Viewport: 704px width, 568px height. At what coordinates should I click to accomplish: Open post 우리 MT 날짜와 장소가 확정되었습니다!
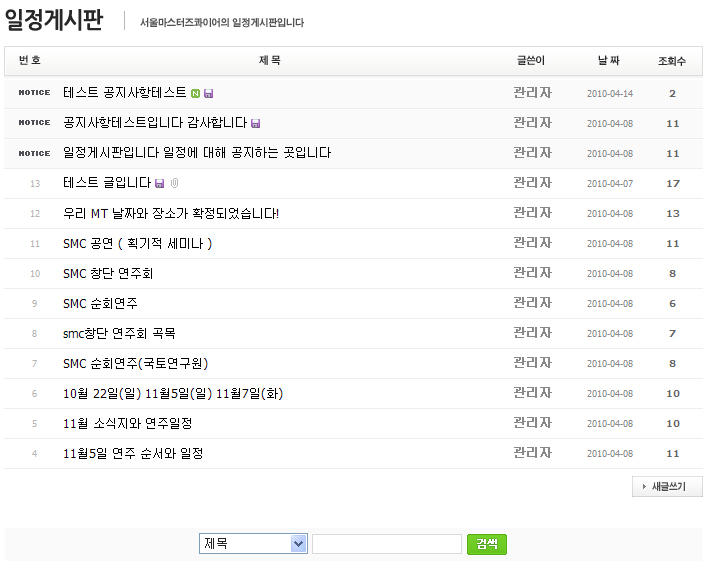171,213
